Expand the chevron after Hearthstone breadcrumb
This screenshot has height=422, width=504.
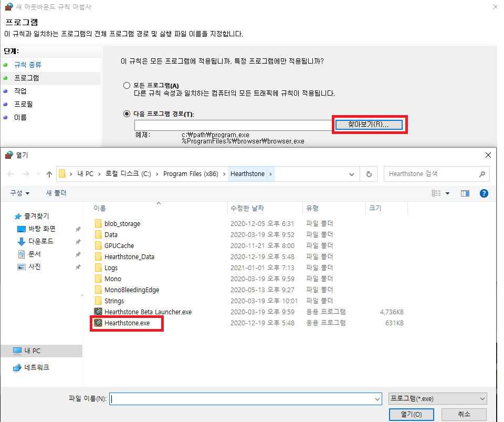271,174
